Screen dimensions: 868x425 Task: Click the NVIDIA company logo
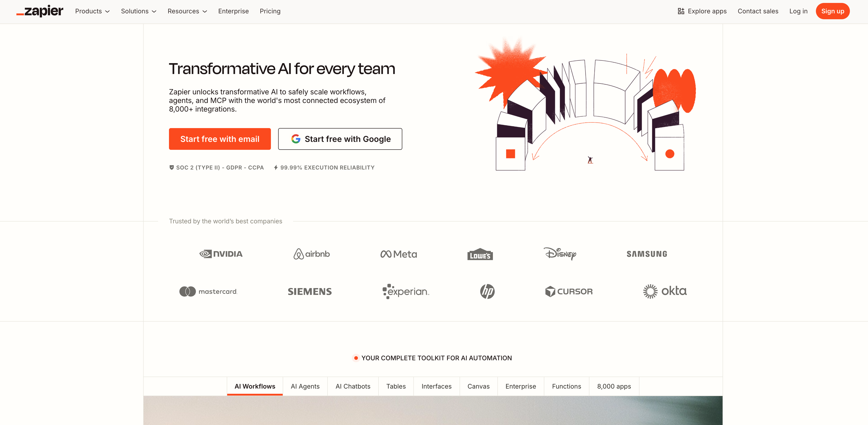coord(221,254)
